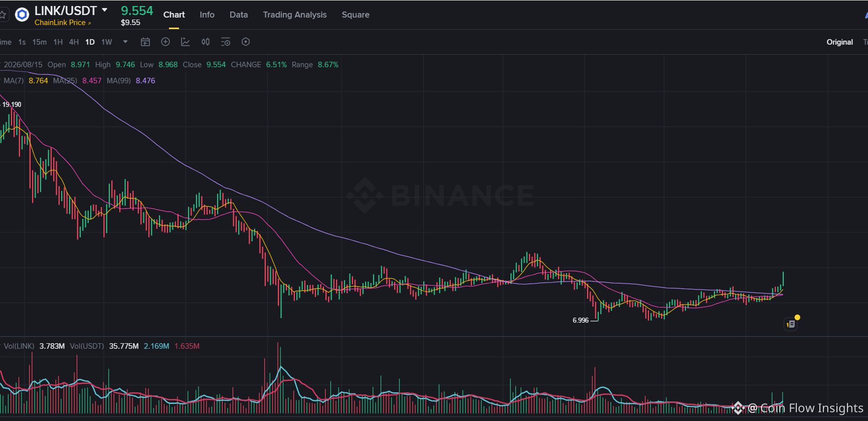This screenshot has width=868, height=421.
Task: Add LINK/USDT to favorites with star icon
Action: [x=3, y=15]
